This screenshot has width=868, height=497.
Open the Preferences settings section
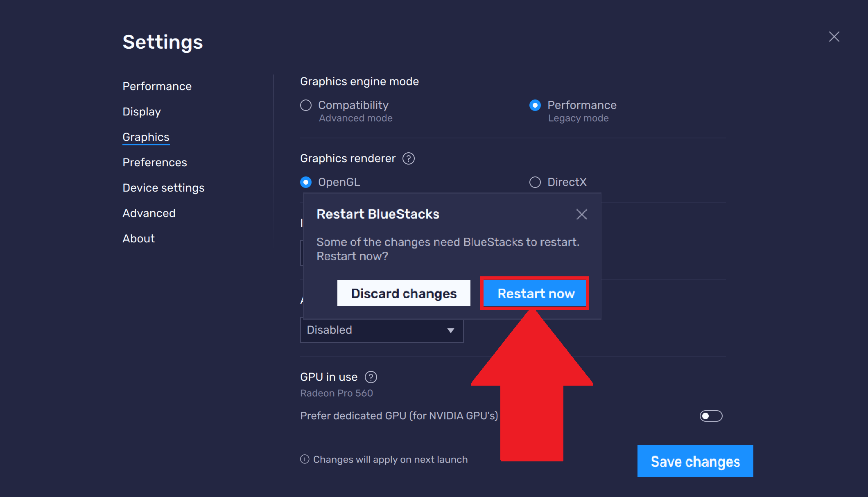(x=154, y=162)
